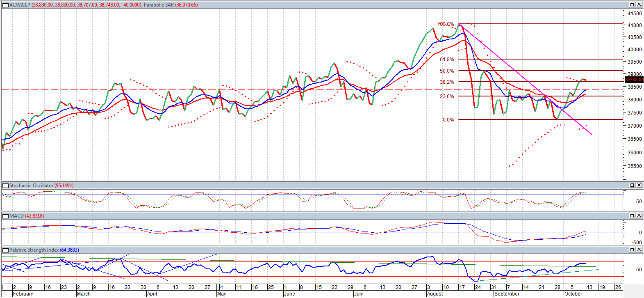This screenshot has width=644, height=298.
Task: Maximize the main ACWICLP price panel
Action: coord(632,5)
